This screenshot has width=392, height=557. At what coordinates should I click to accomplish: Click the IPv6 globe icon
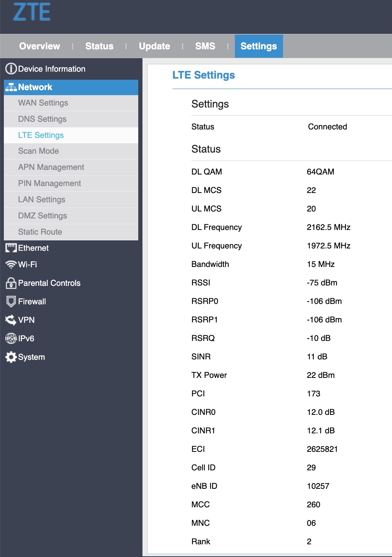click(x=11, y=339)
